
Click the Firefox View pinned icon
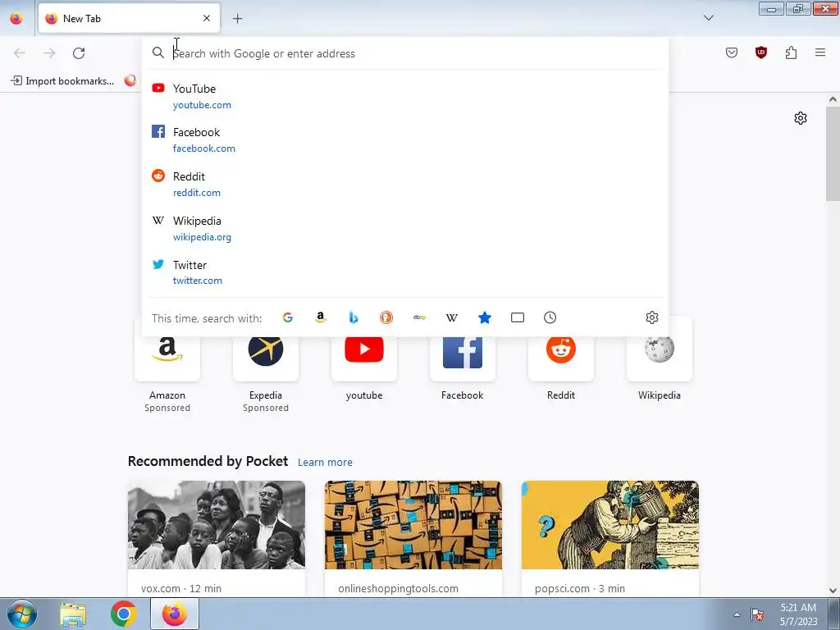pyautogui.click(x=16, y=18)
